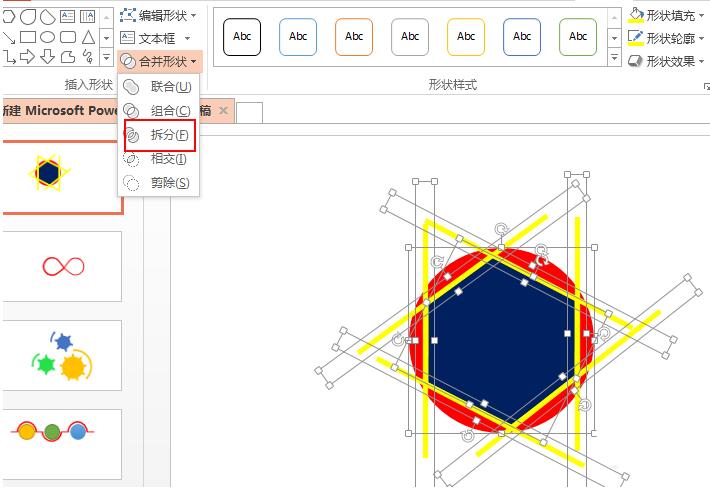Select the rectangle shape
710x499 pixels.
(x=28, y=37)
